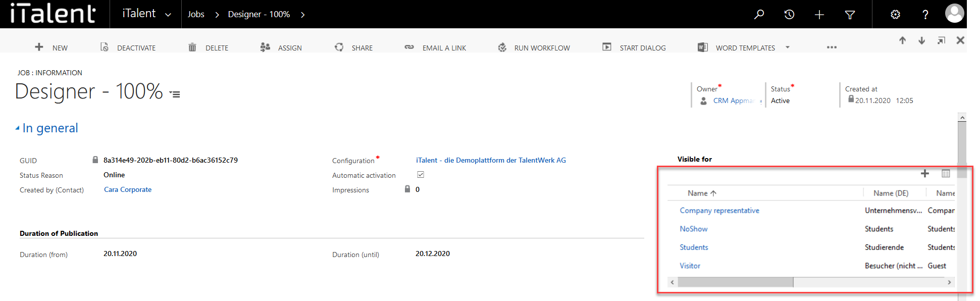Click vertical scrollbar up arrow

[x=962, y=117]
